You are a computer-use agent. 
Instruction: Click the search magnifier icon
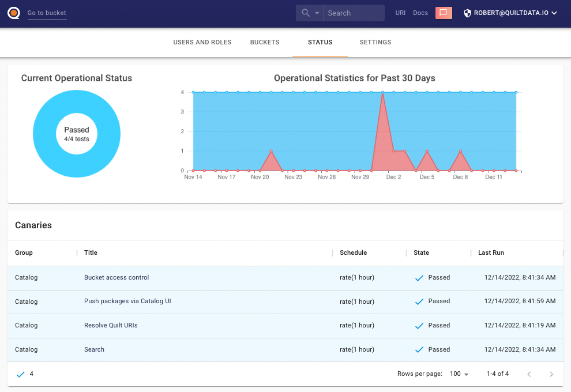[x=306, y=13]
